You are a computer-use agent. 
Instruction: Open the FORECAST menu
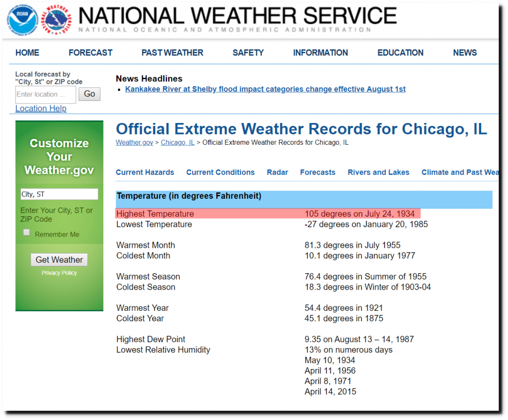90,53
